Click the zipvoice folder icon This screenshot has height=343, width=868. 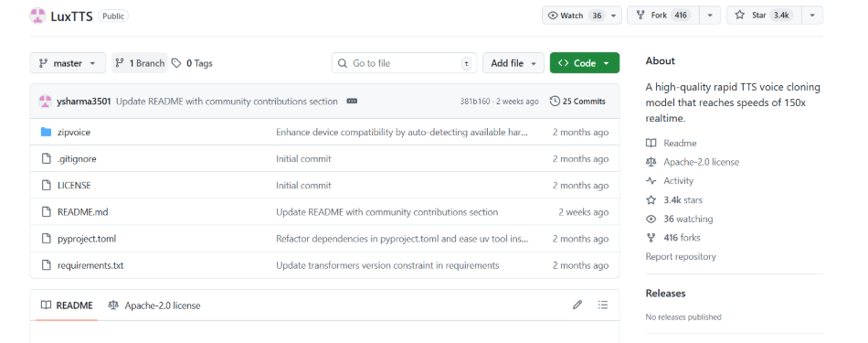pos(46,132)
